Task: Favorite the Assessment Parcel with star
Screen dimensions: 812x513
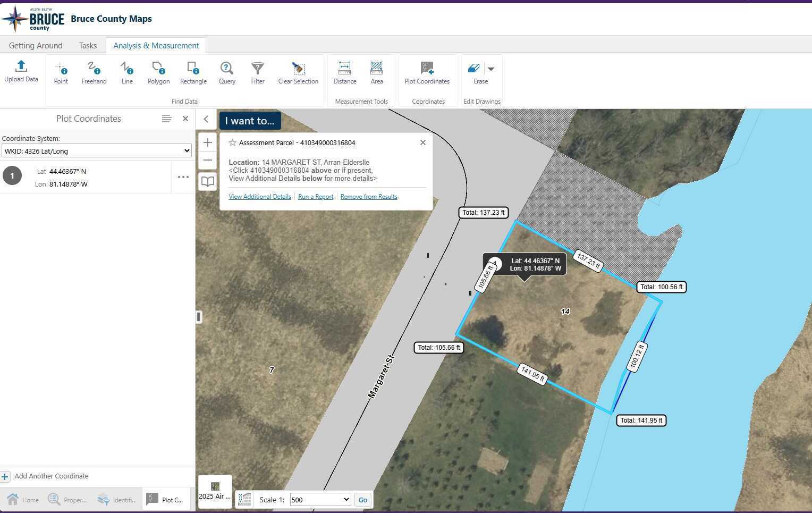Action: click(x=232, y=142)
